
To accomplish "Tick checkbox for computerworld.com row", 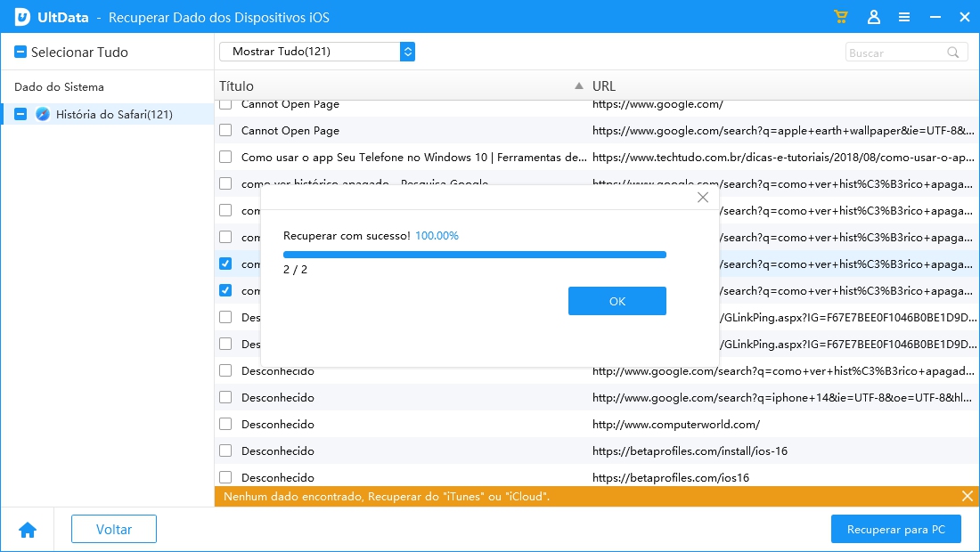I will pos(225,424).
